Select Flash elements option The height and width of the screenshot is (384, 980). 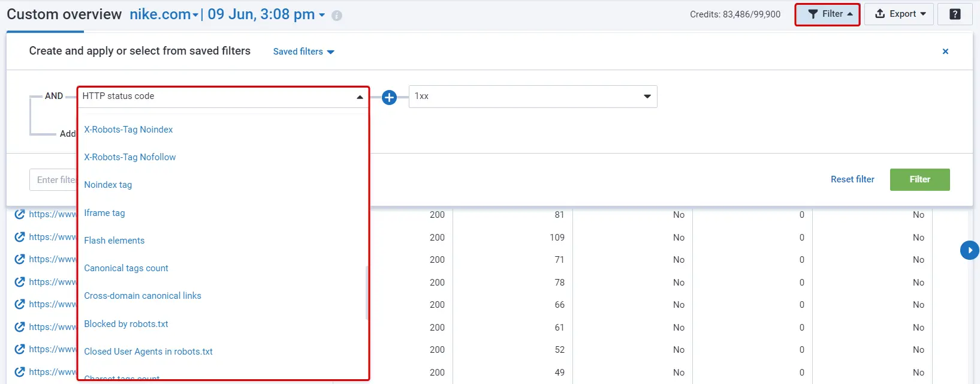[114, 241]
